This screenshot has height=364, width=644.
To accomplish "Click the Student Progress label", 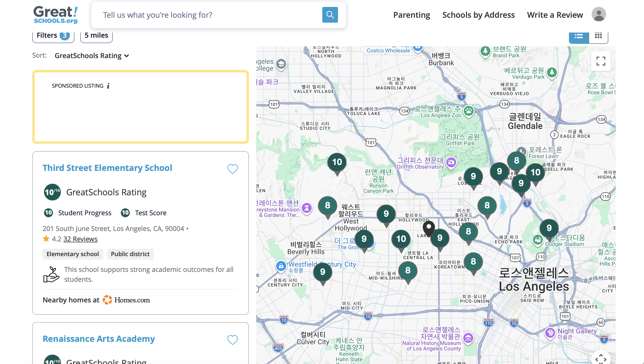I will tap(85, 213).
